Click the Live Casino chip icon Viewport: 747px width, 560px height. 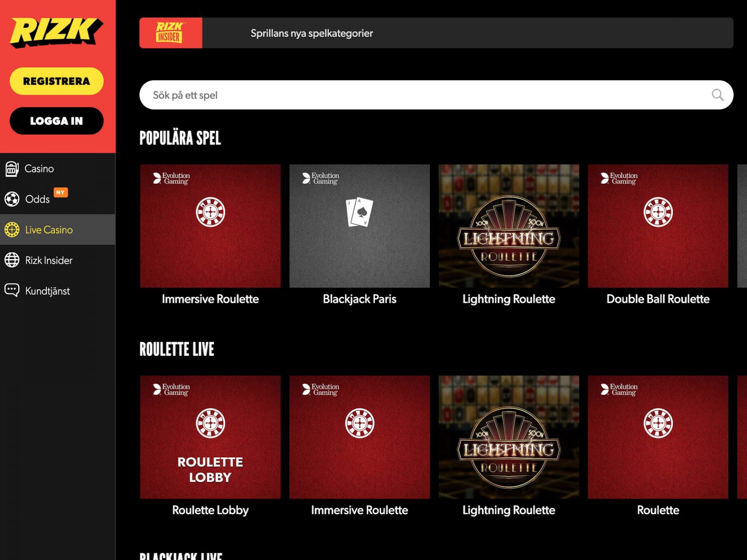point(12,230)
